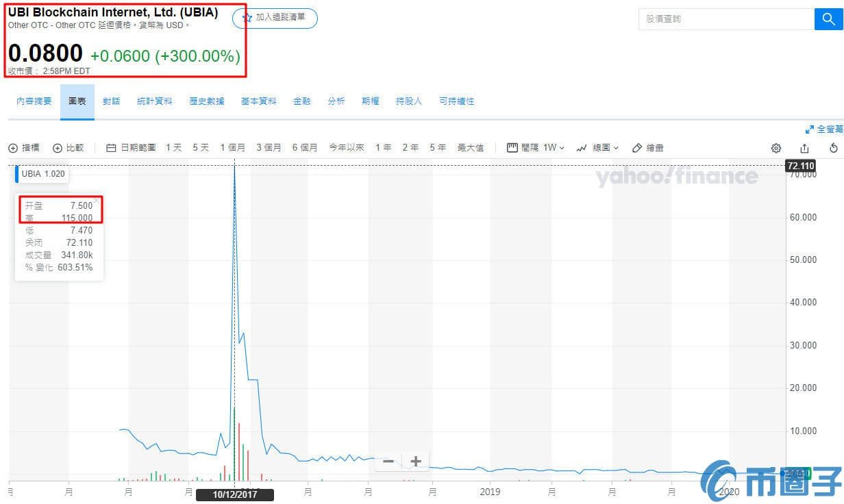Select the 繪畫 pencil drawing tool
The width and height of the screenshot is (844, 504).
click(x=647, y=147)
